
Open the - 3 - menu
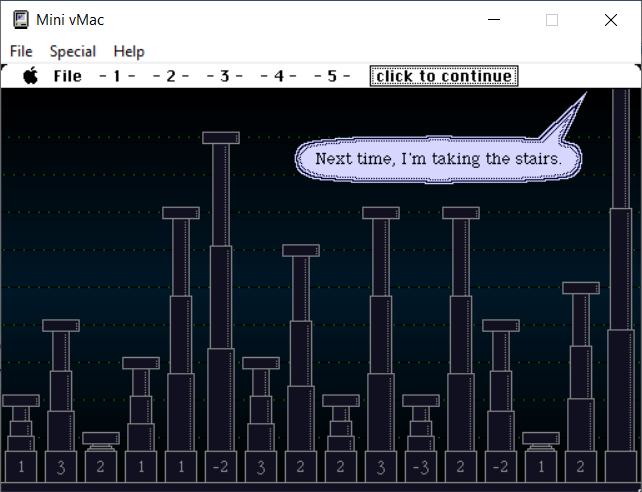point(224,76)
